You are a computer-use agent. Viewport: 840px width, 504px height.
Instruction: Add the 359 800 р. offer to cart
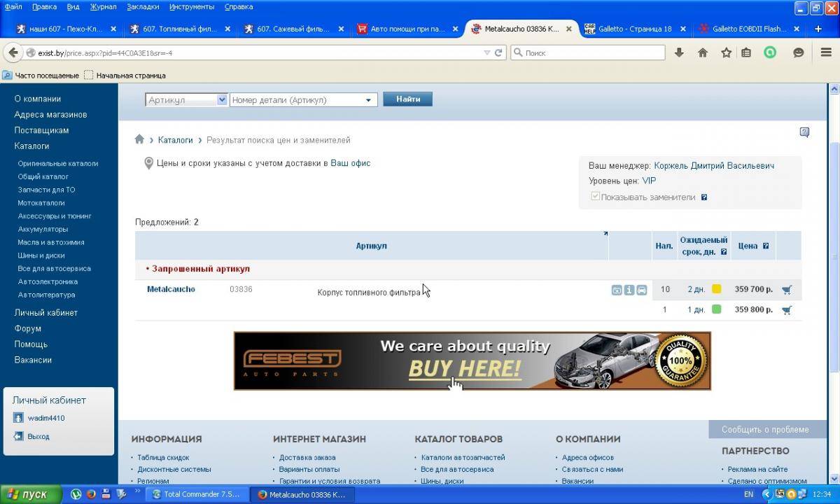787,310
